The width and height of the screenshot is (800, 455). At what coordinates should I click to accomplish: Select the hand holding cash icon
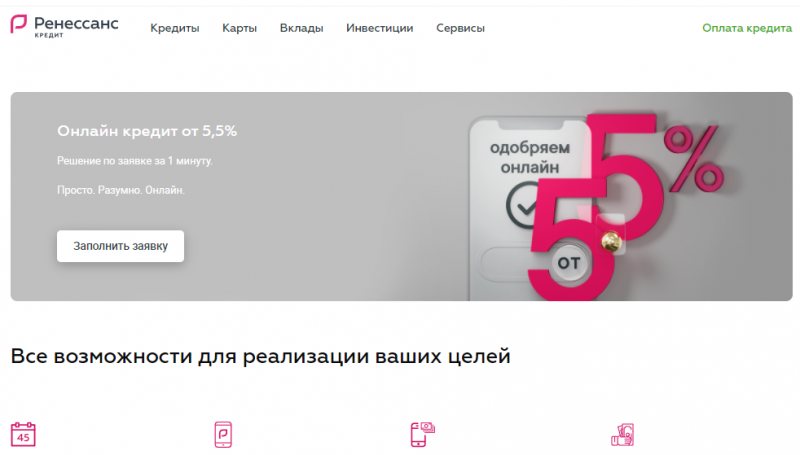point(622,435)
